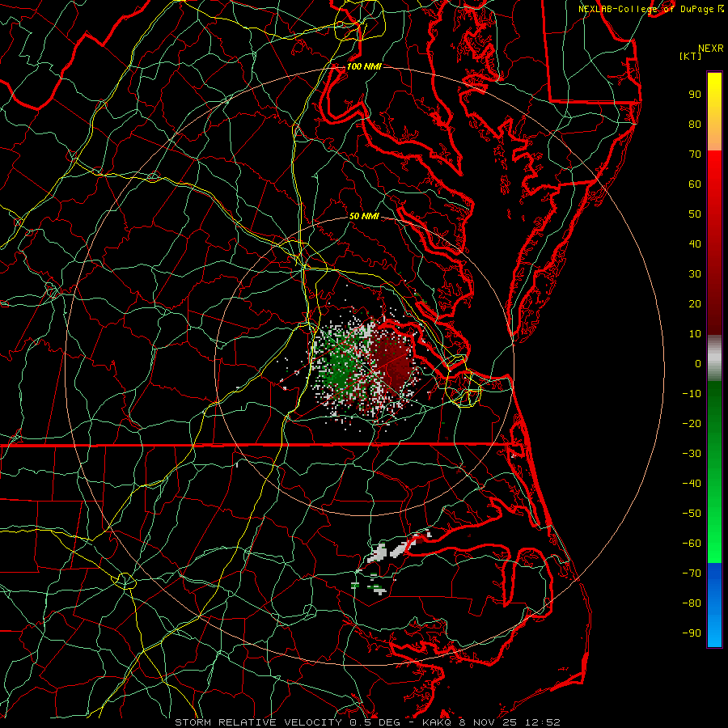Click the 80 value on the velocity scale
728x728 pixels.
(695, 125)
